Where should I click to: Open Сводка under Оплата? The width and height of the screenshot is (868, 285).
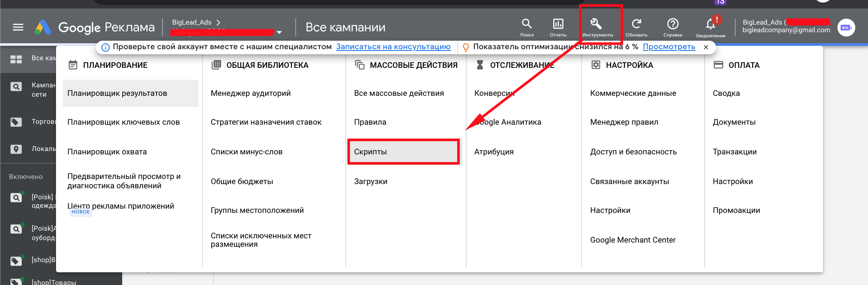[726, 93]
